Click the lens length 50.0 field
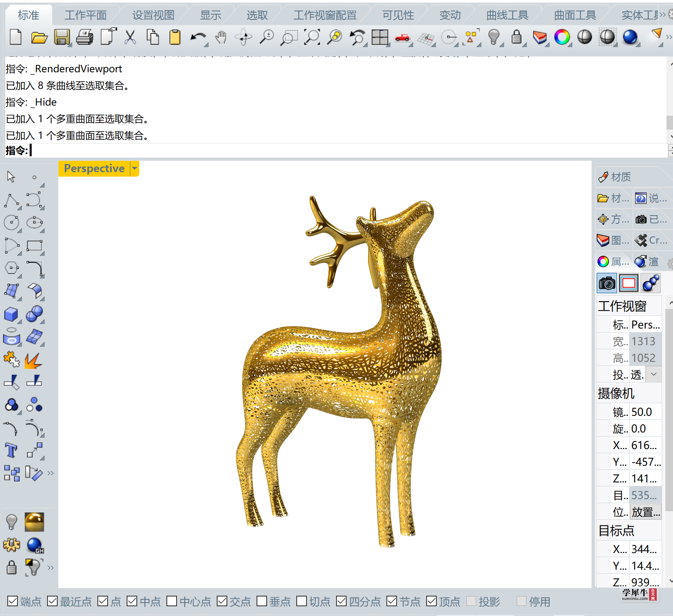This screenshot has width=673, height=616. [x=645, y=412]
